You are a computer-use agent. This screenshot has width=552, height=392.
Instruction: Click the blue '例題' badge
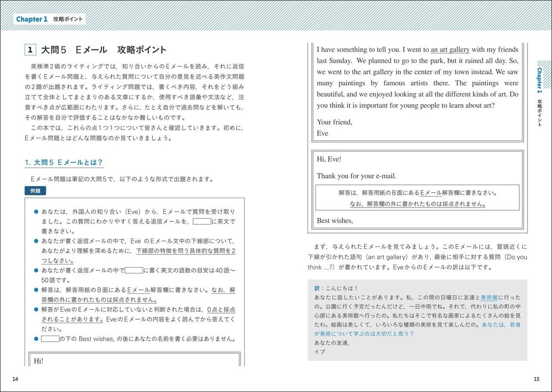35,191
